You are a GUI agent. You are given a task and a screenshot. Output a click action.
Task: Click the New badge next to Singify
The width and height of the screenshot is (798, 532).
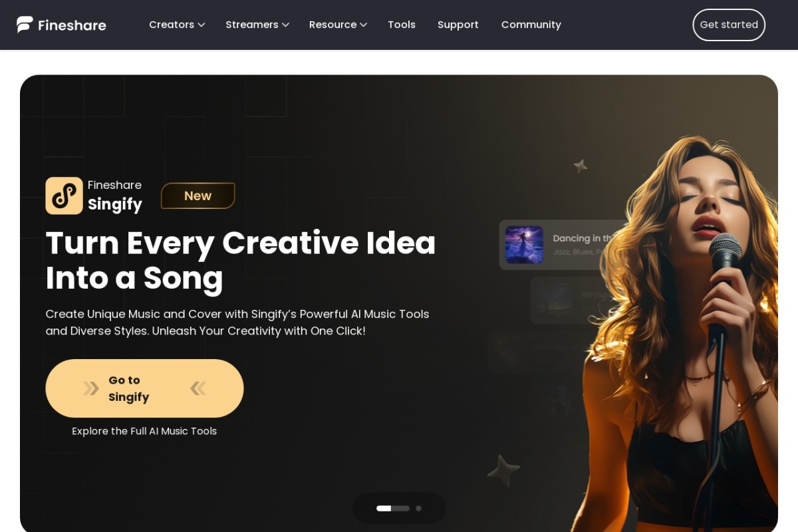198,196
